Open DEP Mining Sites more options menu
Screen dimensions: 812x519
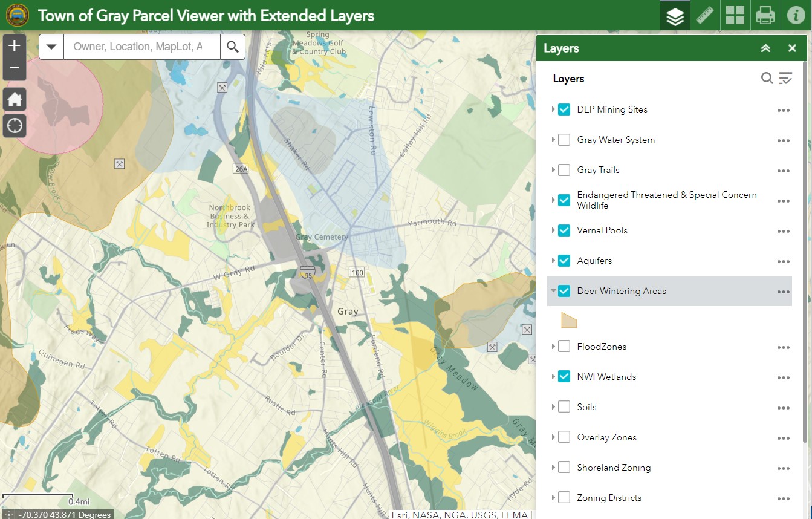784,110
